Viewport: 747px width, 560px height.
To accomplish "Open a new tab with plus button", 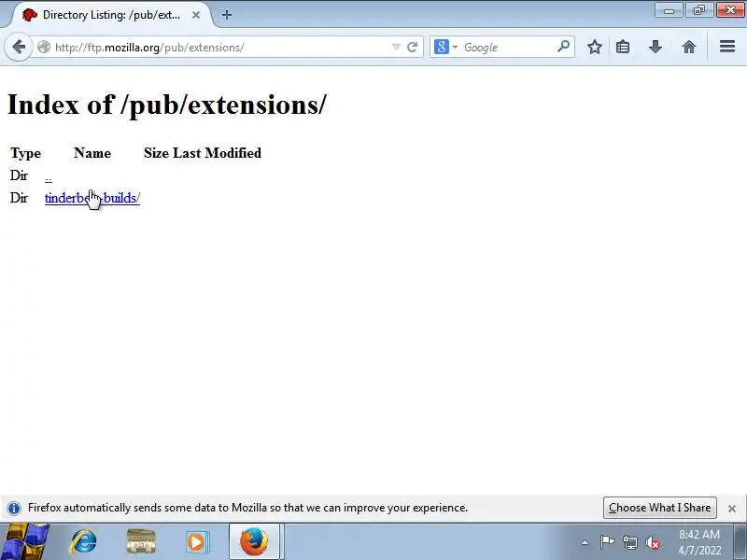I will (227, 15).
